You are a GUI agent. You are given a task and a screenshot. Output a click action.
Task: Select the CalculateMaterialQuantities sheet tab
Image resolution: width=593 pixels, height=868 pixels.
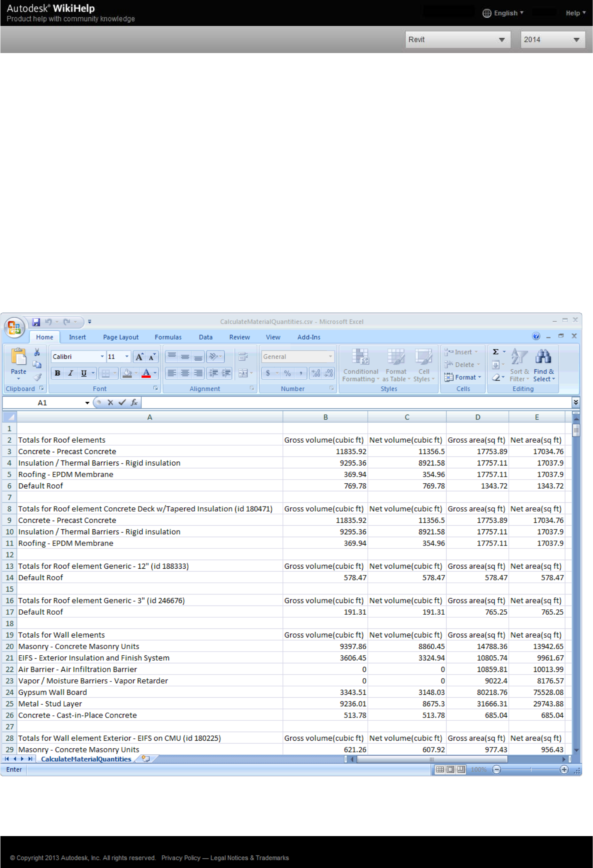coord(86,759)
